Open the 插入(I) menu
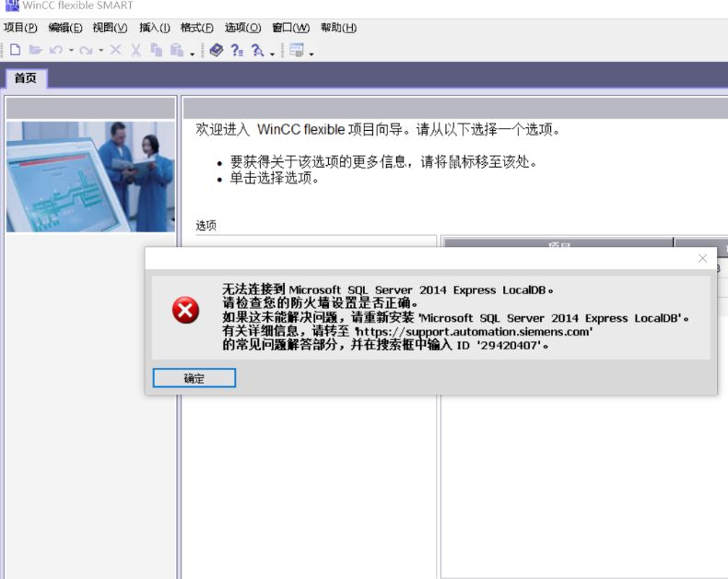 [155, 28]
